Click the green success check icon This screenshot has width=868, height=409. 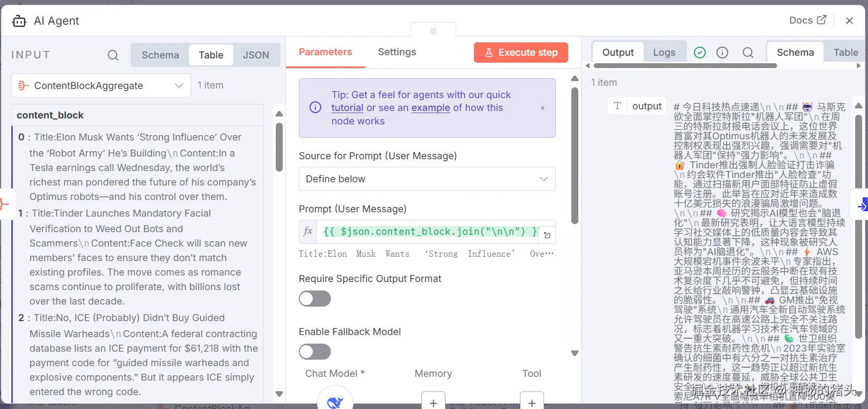(700, 52)
